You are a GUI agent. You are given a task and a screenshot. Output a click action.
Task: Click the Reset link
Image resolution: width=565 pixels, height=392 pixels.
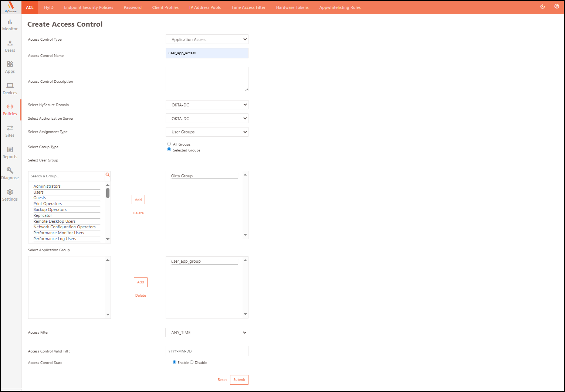(x=222, y=380)
